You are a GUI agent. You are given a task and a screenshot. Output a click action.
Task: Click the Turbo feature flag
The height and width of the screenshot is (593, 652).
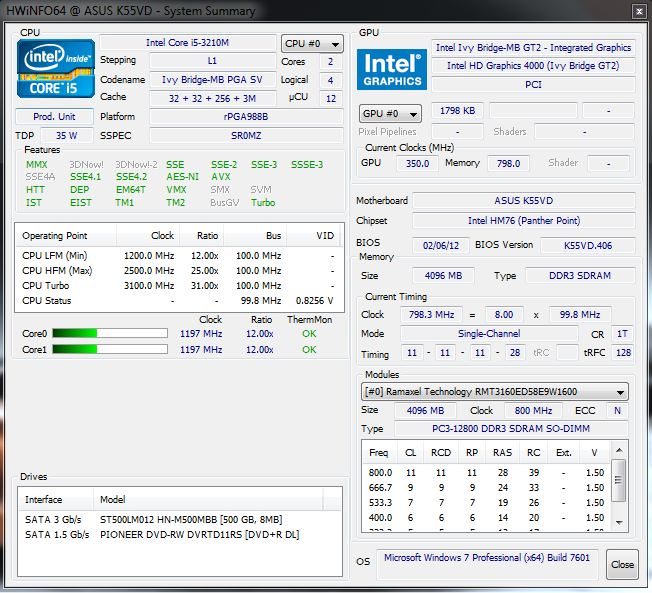(x=263, y=203)
